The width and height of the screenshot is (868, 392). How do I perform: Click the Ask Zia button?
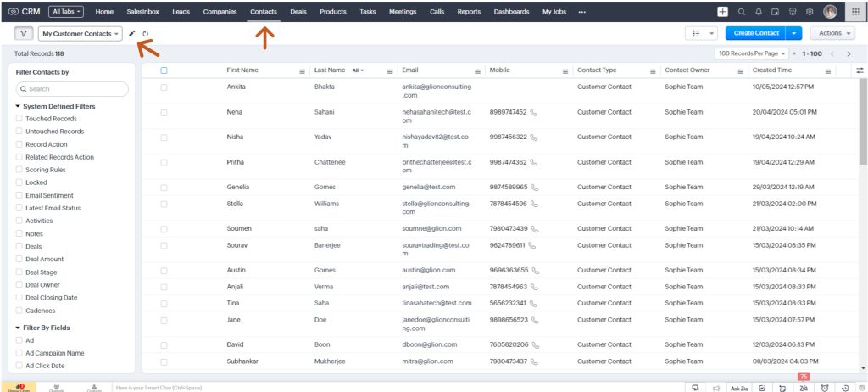[x=739, y=388]
